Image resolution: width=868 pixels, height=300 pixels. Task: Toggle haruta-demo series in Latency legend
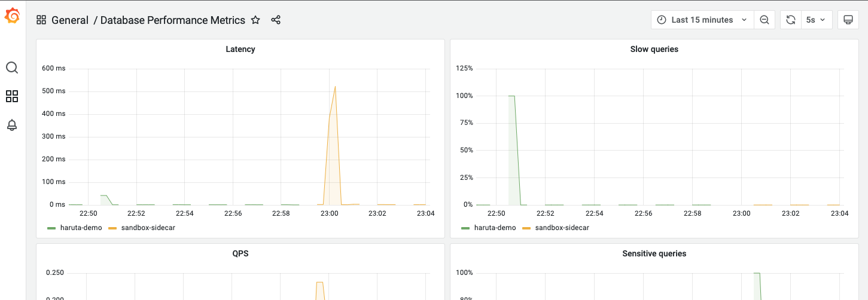75,228
